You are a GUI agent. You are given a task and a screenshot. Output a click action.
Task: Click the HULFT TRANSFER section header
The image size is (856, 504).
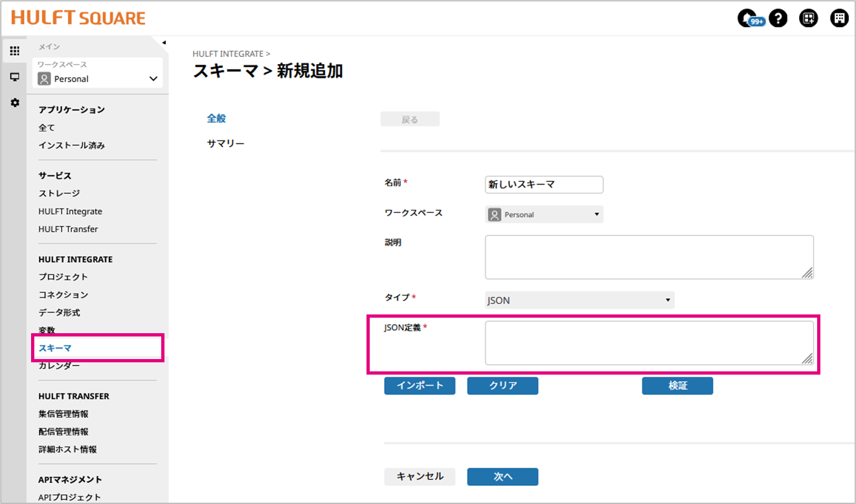74,396
